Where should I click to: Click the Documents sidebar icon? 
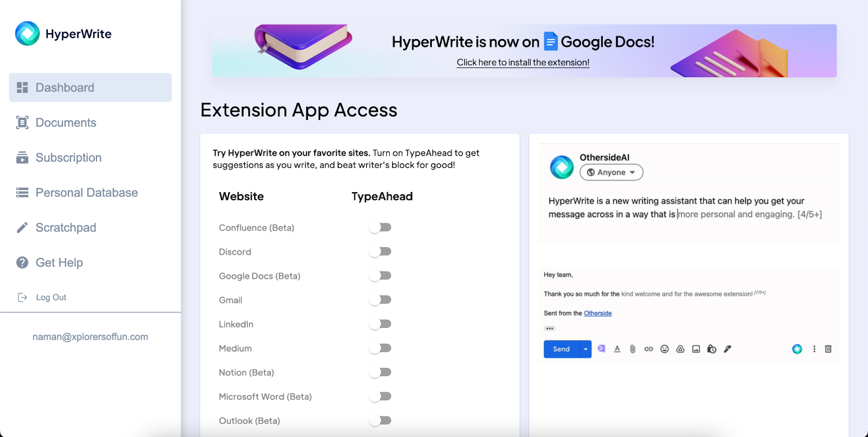coord(22,123)
